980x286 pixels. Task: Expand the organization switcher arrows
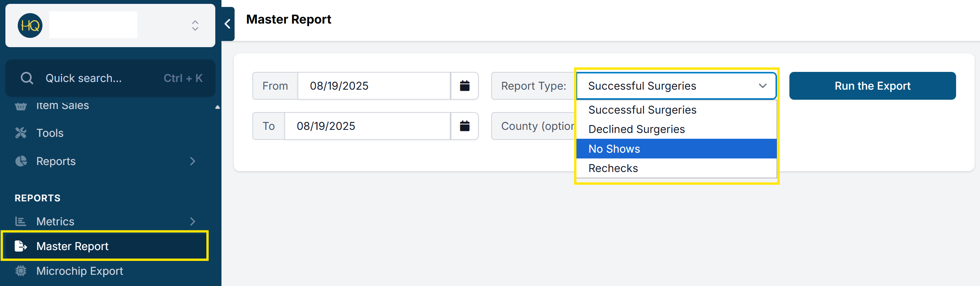click(195, 26)
